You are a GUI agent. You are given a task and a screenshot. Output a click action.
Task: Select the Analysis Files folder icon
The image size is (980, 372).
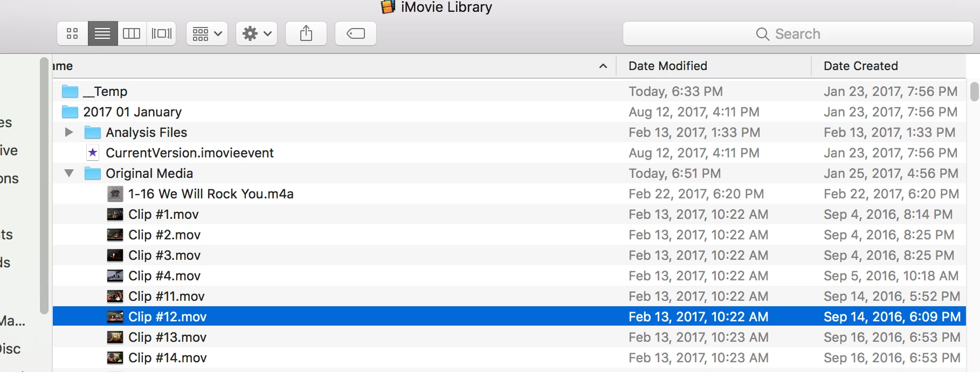(x=93, y=132)
